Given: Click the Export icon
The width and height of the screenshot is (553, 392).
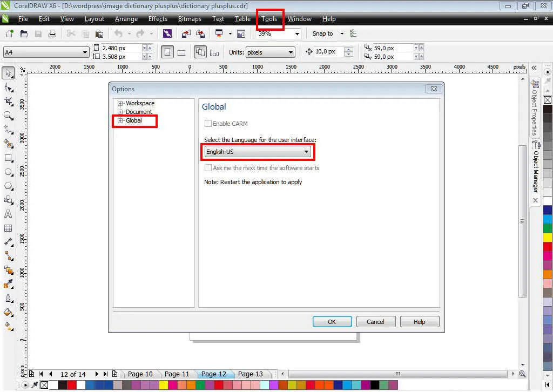Looking at the screenshot, I should (200, 33).
